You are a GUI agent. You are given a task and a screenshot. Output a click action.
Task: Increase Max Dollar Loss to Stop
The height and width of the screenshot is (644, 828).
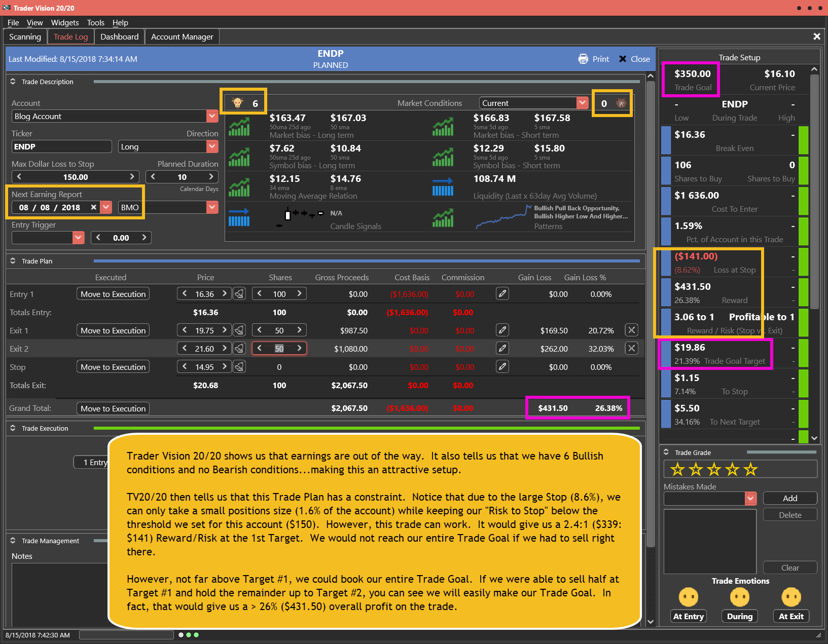point(132,177)
